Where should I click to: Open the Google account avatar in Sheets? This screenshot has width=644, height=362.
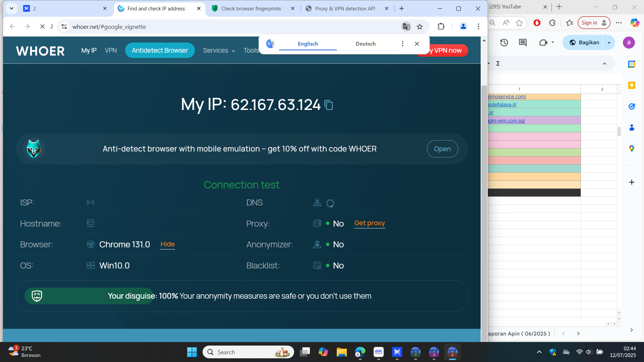pyautogui.click(x=629, y=43)
